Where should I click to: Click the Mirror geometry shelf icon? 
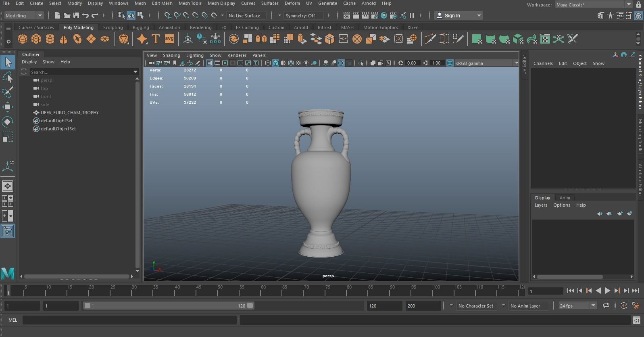pyautogui.click(x=261, y=39)
